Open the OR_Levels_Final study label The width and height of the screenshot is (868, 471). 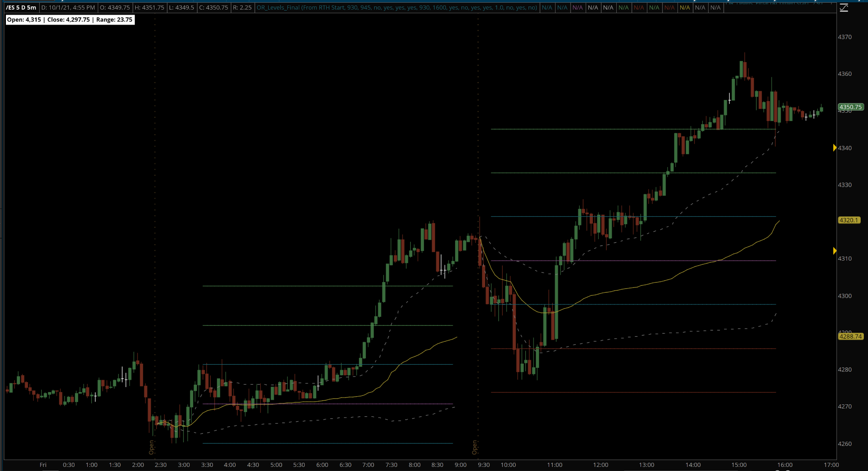point(397,8)
